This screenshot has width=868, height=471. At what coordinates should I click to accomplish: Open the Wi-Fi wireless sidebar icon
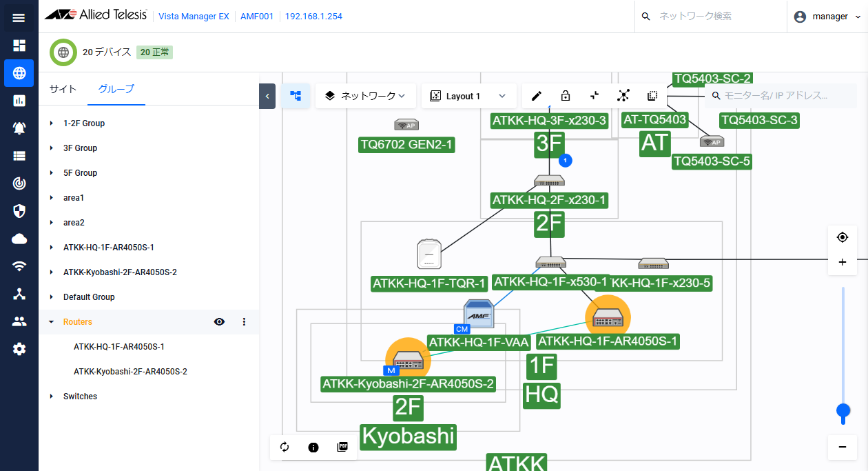[x=19, y=266]
